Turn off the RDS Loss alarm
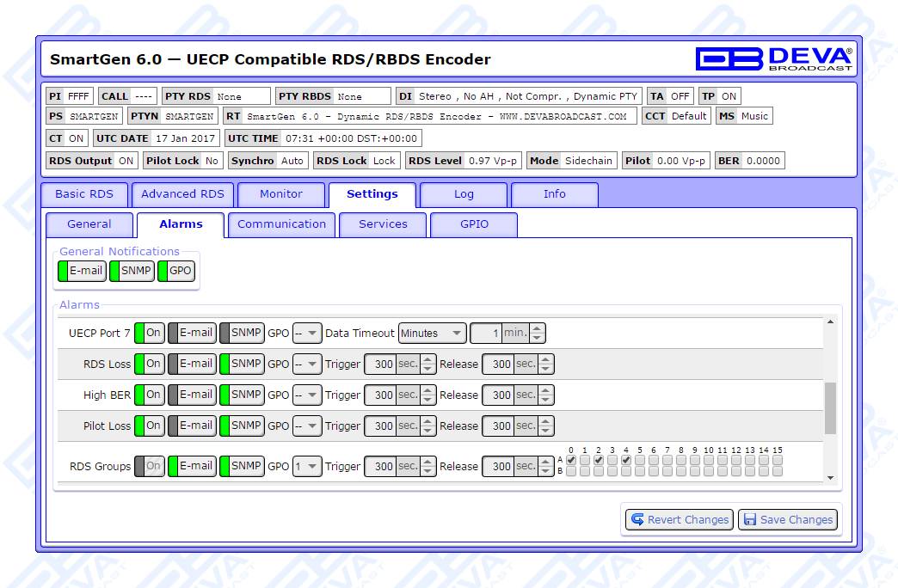The width and height of the screenshot is (898, 588). click(x=150, y=364)
